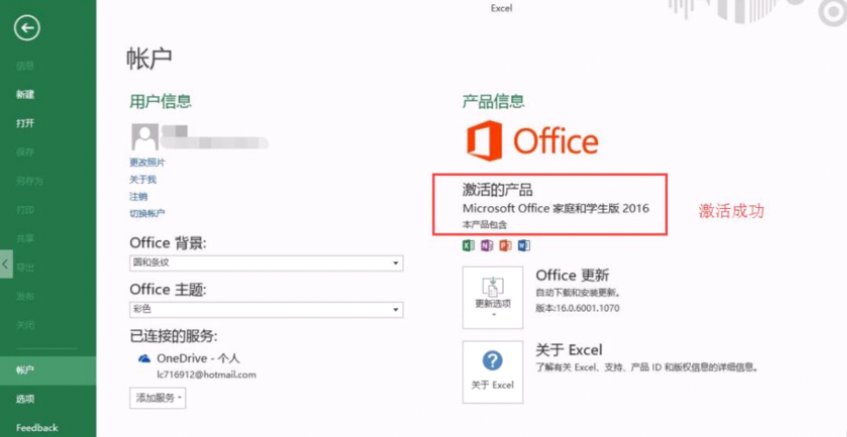Screen dimensions: 847x437
Task: Click the user avatar picture
Action: (145, 137)
